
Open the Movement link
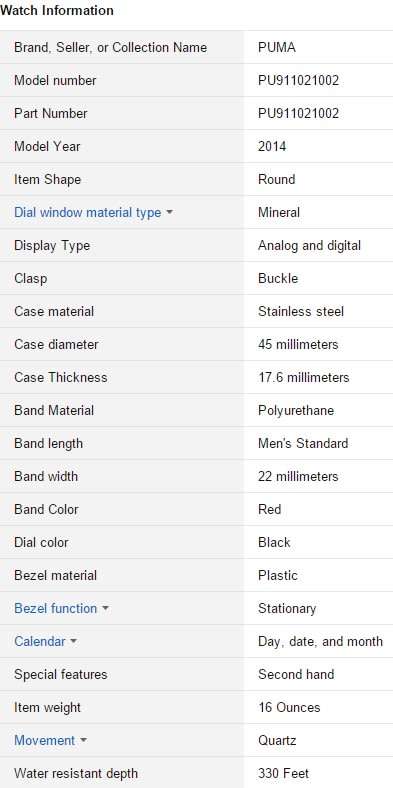coord(44,741)
